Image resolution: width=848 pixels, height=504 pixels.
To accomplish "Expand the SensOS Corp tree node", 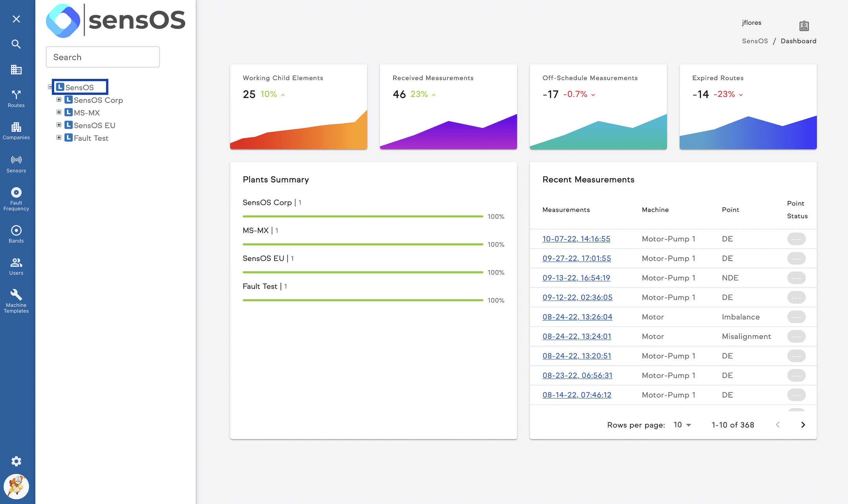I will (58, 100).
